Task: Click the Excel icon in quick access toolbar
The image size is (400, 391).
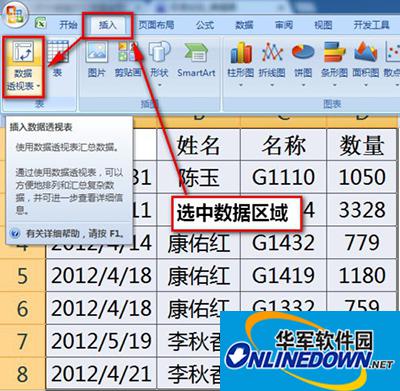Action: 41,24
